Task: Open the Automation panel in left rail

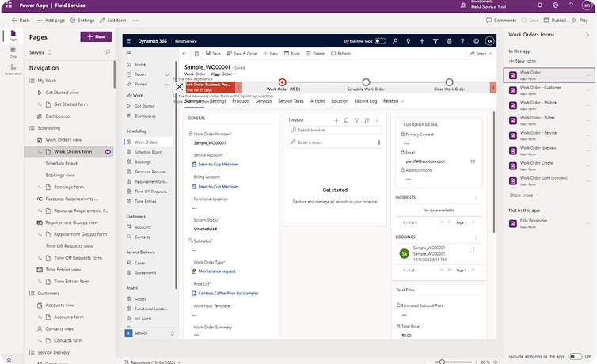Action: (x=13, y=70)
